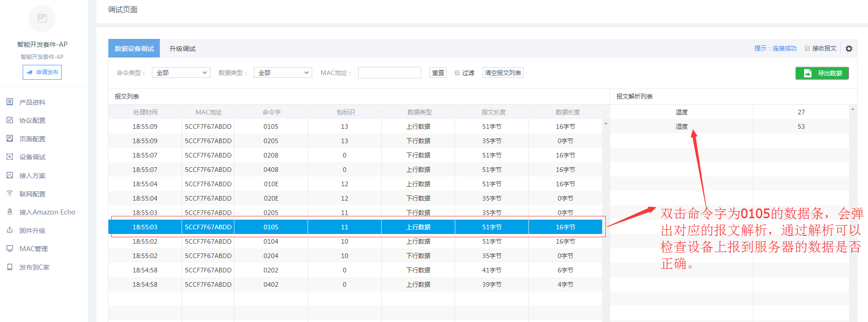
Task: Click the 设备调试 sidebar icon
Action: pyautogui.click(x=10, y=157)
